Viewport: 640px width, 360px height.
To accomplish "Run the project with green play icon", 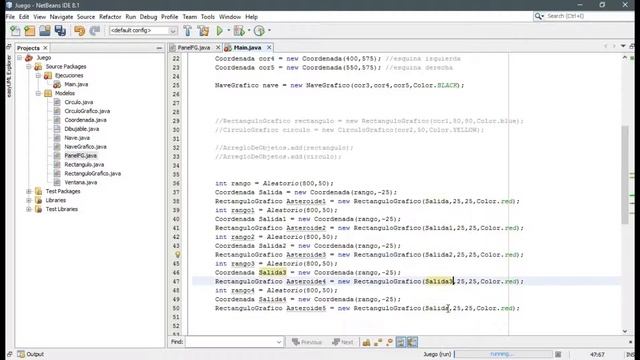I will (220, 31).
